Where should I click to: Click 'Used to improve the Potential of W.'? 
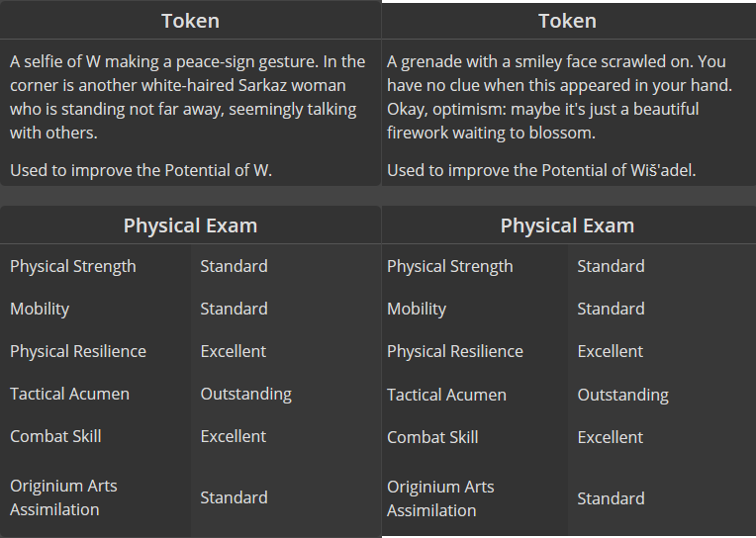tap(141, 170)
